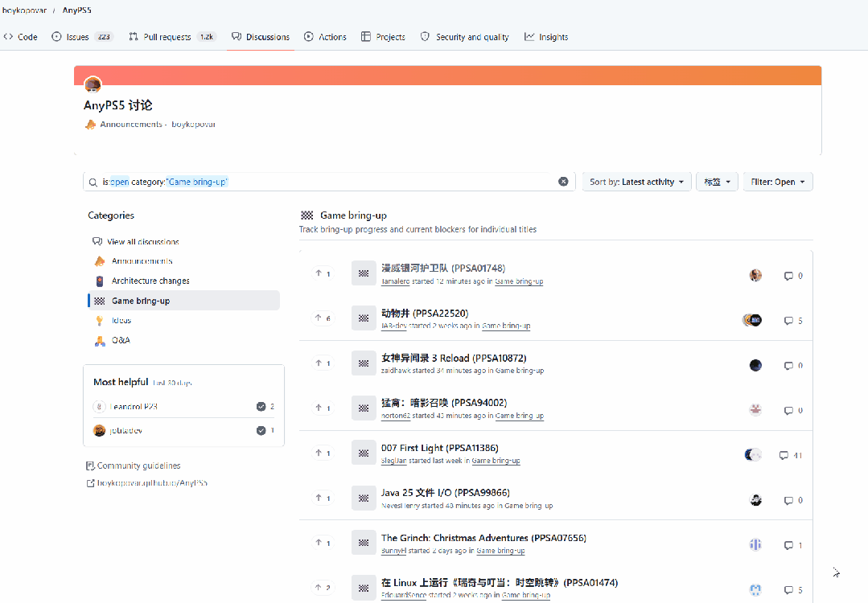Click the comment icon for 007 First Light
Image resolution: width=868 pixels, height=603 pixels.
point(784,455)
